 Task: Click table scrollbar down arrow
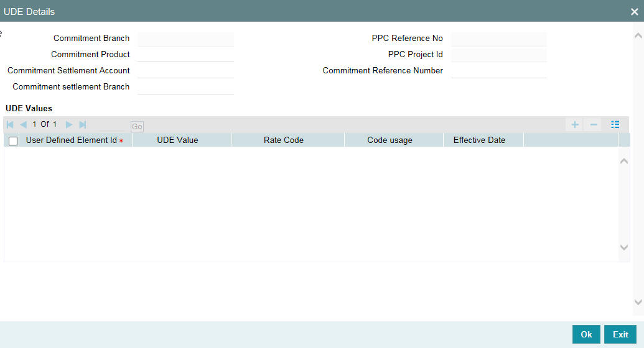pos(624,247)
